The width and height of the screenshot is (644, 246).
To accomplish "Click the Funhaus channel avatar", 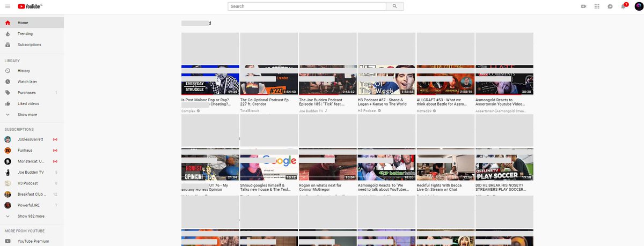I will pos(8,151).
